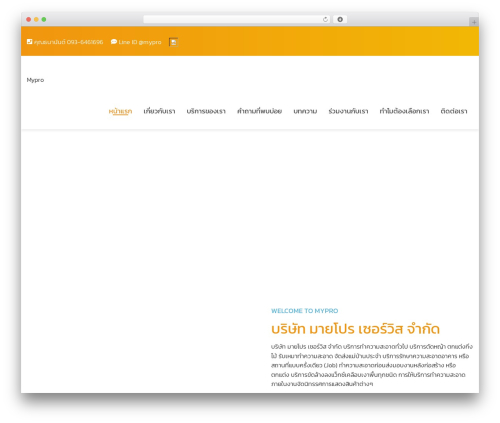Open the ร่วมงานกับเรา menu item

click(348, 111)
